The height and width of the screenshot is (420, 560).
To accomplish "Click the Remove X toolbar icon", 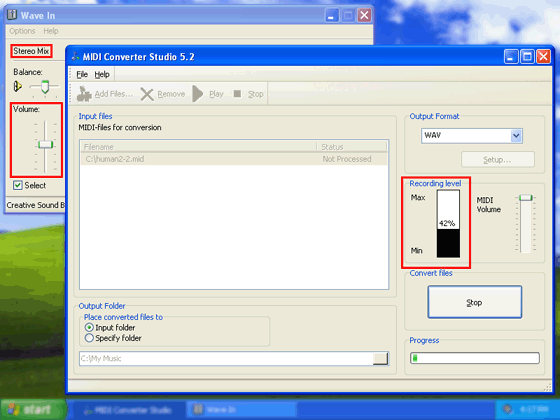I will [x=147, y=94].
